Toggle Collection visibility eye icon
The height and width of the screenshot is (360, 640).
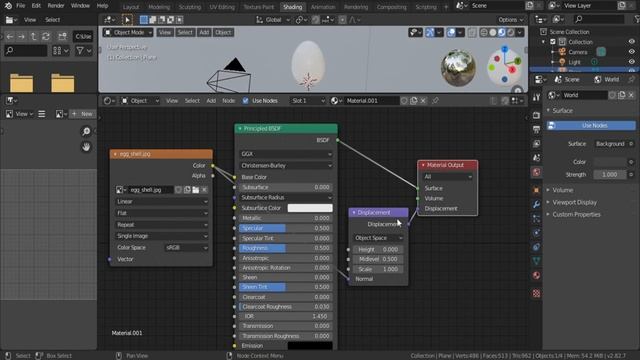[x=631, y=42]
